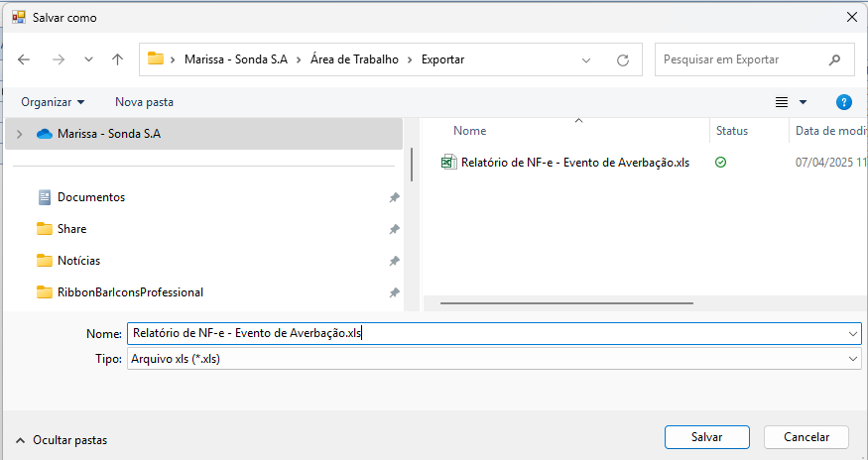Click the pin icon next to Documentos
868x460 pixels.
point(394,197)
